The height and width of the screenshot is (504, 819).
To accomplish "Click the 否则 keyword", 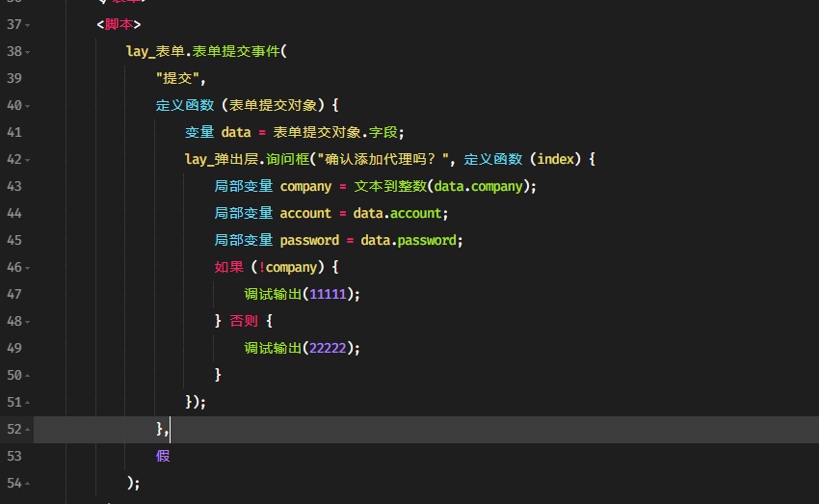I will 244,321.
